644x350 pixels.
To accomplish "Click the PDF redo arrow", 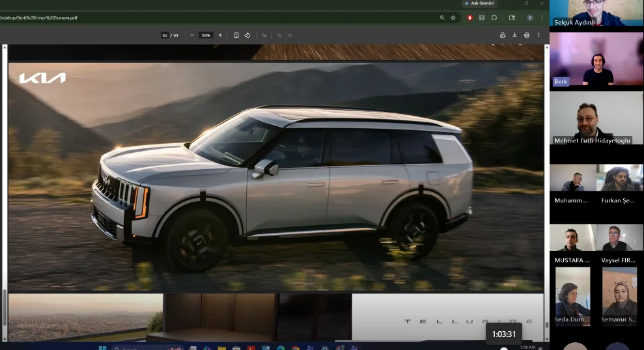I will pos(290,35).
